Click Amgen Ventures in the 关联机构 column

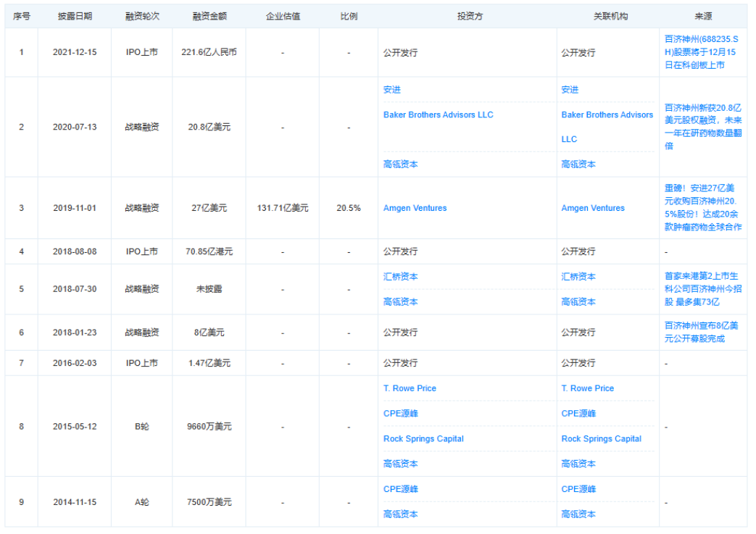point(592,208)
